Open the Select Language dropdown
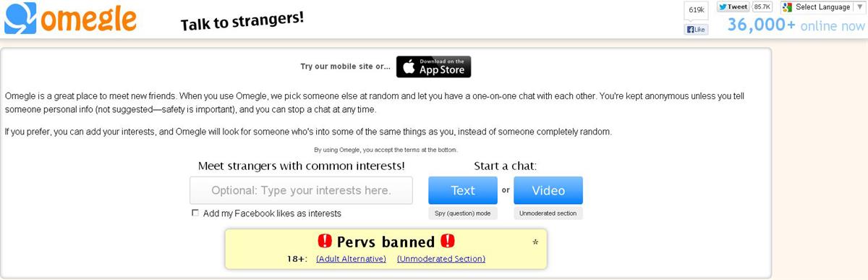Image resolution: width=868 pixels, height=280 pixels. [823, 7]
